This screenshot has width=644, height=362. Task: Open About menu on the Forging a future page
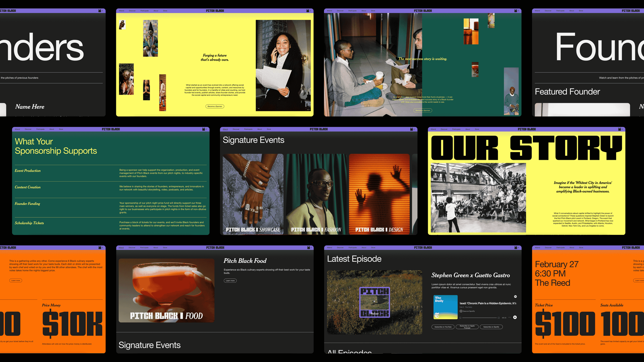pyautogui.click(x=156, y=11)
